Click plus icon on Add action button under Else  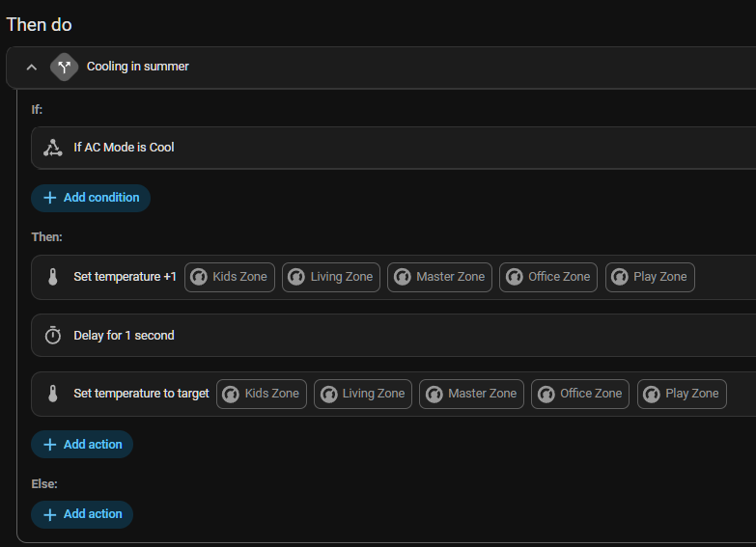tap(49, 515)
